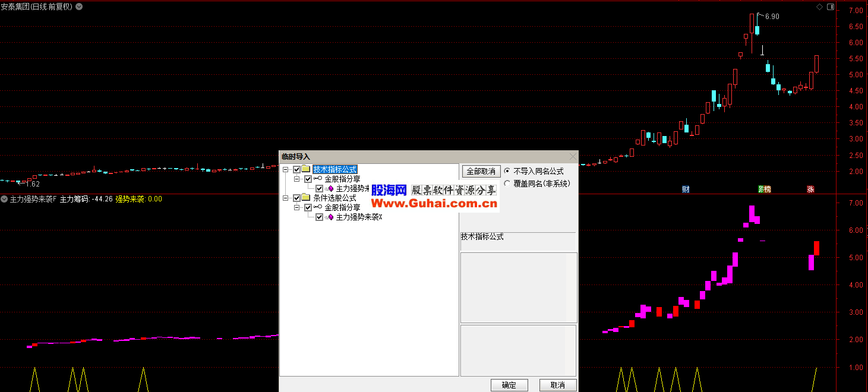868x392 pixels.
Task: Close the 临时导入 dialog
Action: [x=572, y=157]
